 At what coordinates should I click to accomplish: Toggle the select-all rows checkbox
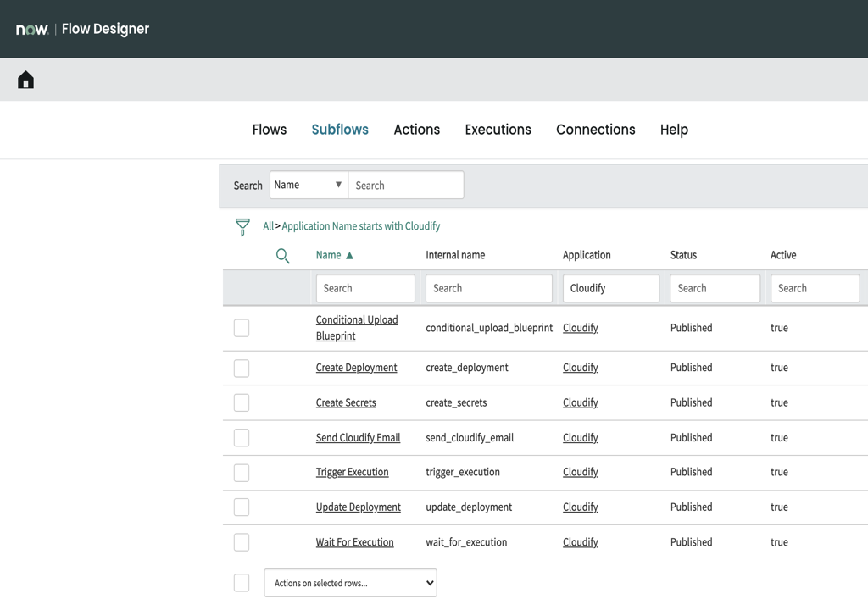coord(242,583)
